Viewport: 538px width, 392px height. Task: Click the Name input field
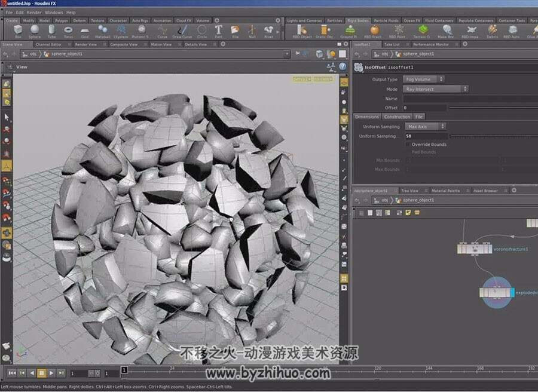click(x=470, y=99)
